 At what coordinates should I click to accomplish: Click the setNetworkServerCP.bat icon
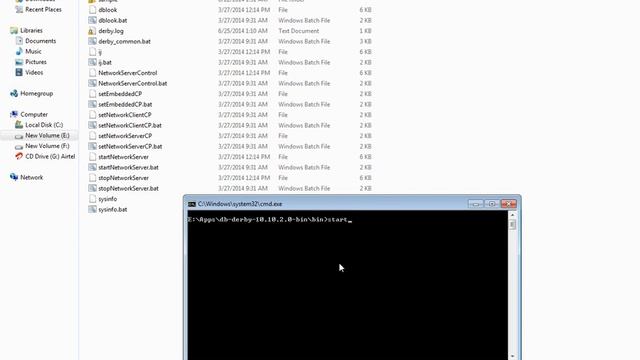(x=92, y=147)
